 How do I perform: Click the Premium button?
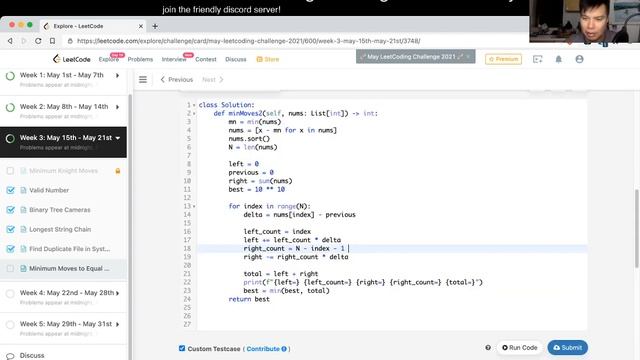503,59
